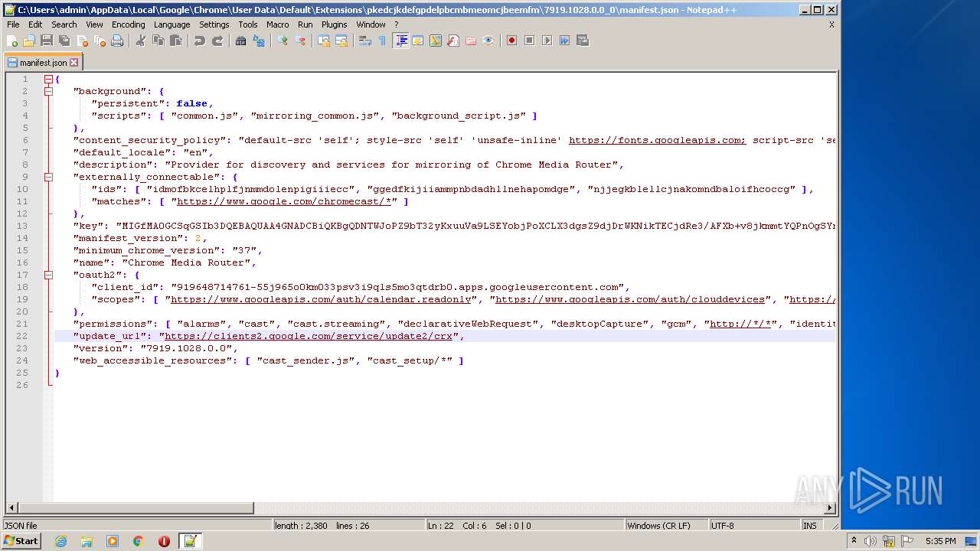Viewport: 980px width, 551px height.
Task: Click the right arrow of the horizontal scrollbar
Action: coord(830,507)
